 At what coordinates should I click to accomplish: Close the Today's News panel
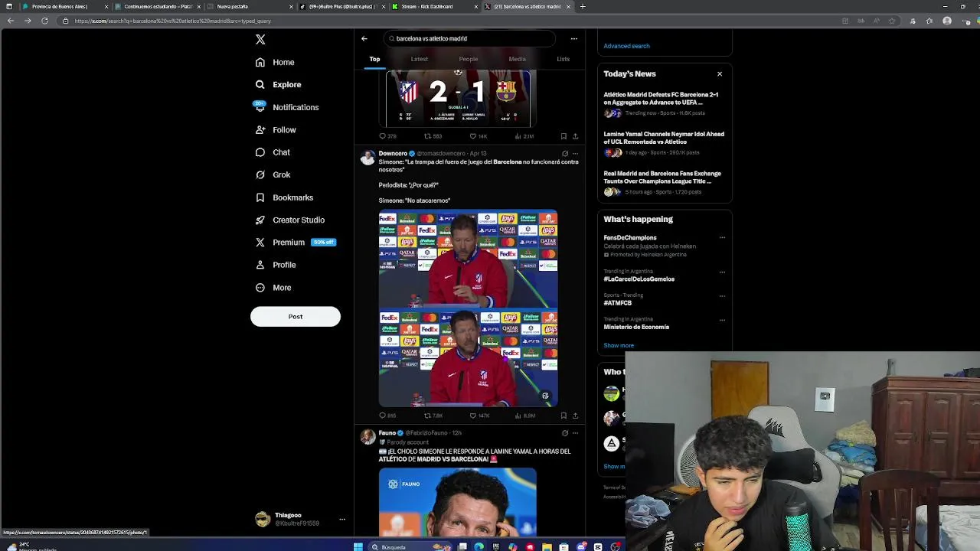[720, 74]
